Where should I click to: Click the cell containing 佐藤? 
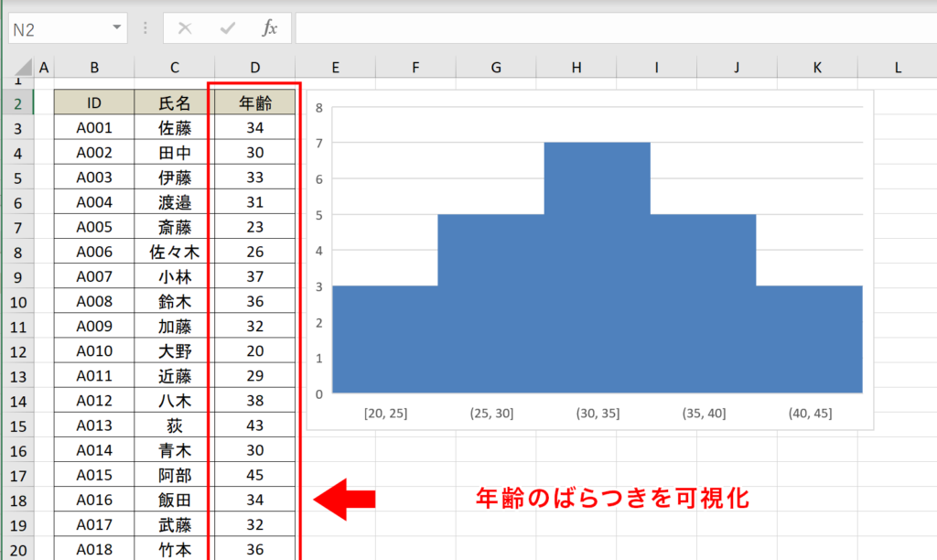pos(174,127)
